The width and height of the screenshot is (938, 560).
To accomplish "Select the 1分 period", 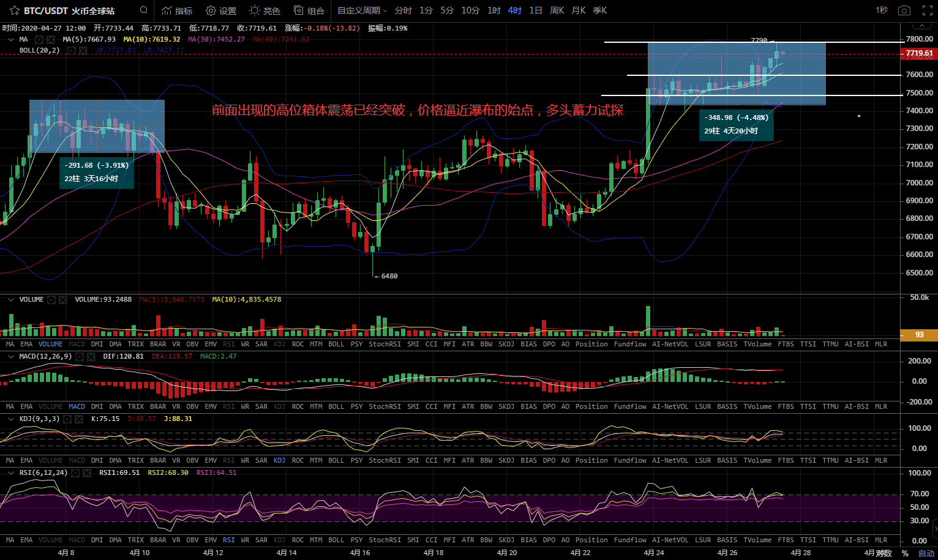I will [426, 10].
